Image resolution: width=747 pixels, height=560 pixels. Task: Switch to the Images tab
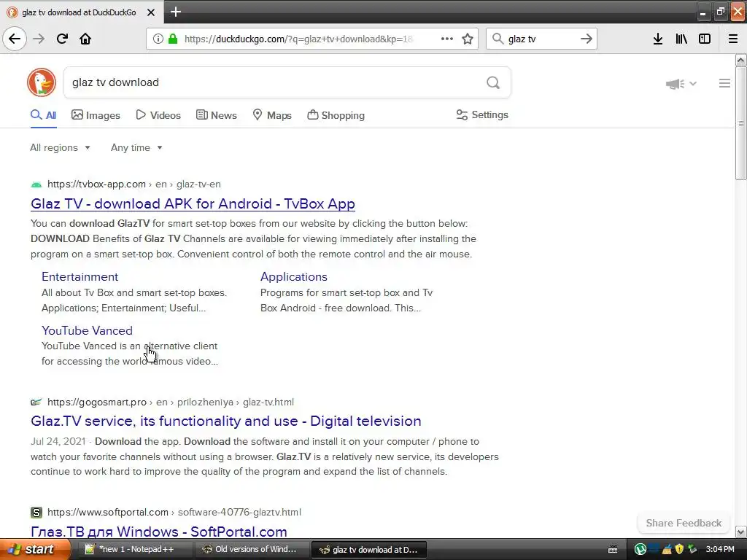pyautogui.click(x=96, y=115)
